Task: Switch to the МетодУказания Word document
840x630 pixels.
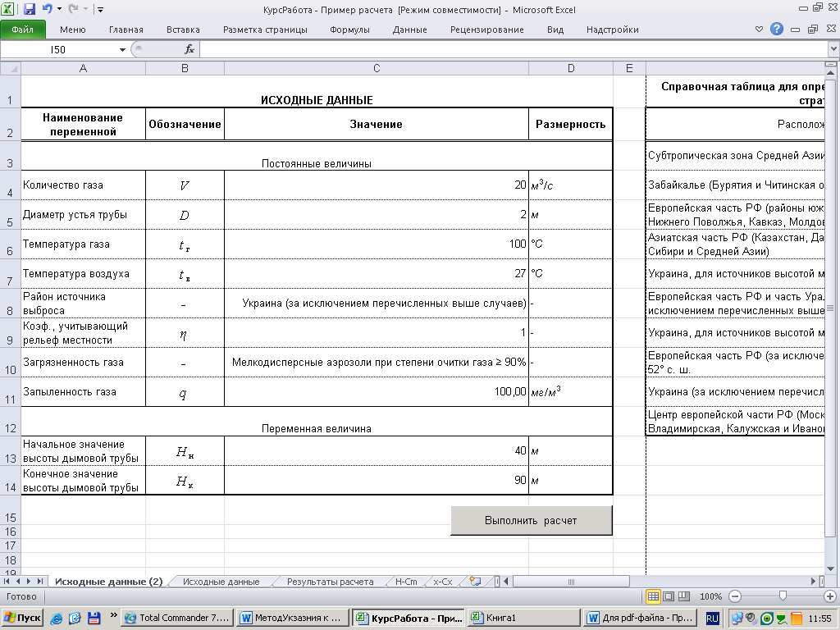Action: [293, 618]
